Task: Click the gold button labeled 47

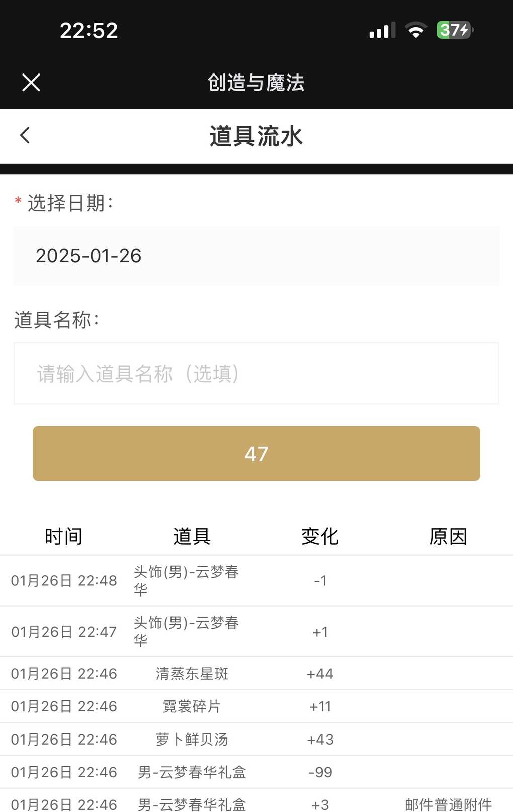Action: coord(256,454)
